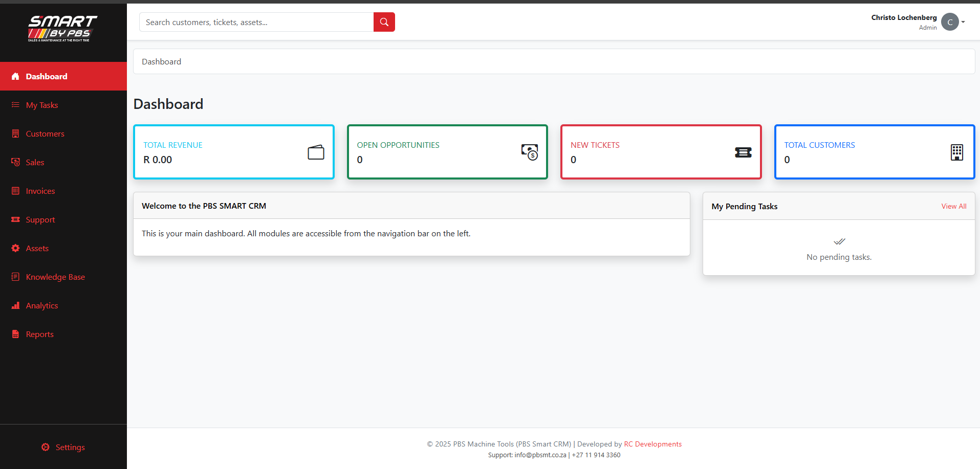The width and height of the screenshot is (980, 469).
Task: Focus the search customers input field
Action: pyautogui.click(x=256, y=22)
